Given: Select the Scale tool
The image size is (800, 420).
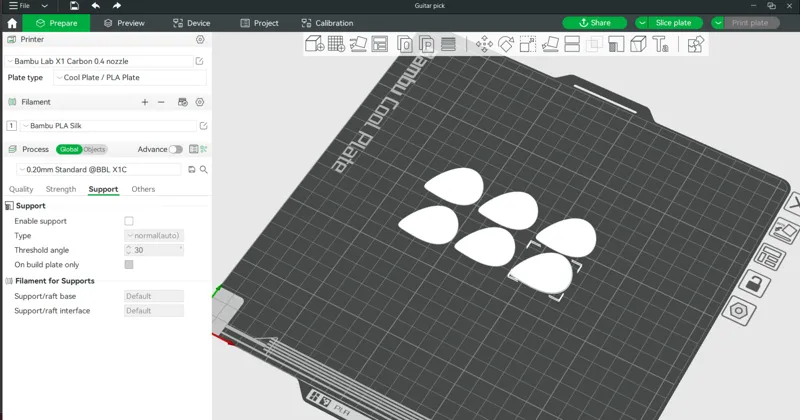Looking at the screenshot, I should pos(528,44).
